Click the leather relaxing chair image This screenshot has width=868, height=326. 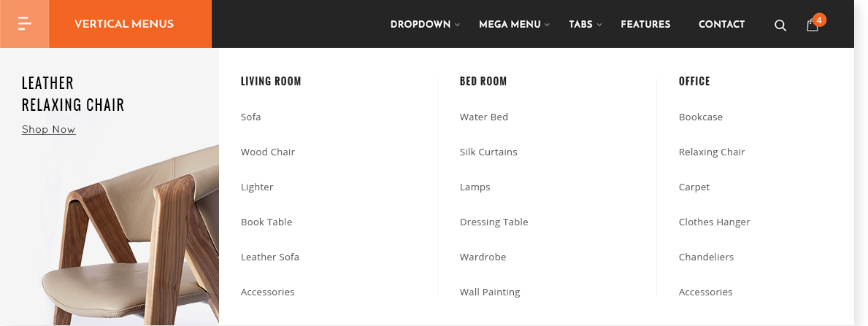click(130, 236)
